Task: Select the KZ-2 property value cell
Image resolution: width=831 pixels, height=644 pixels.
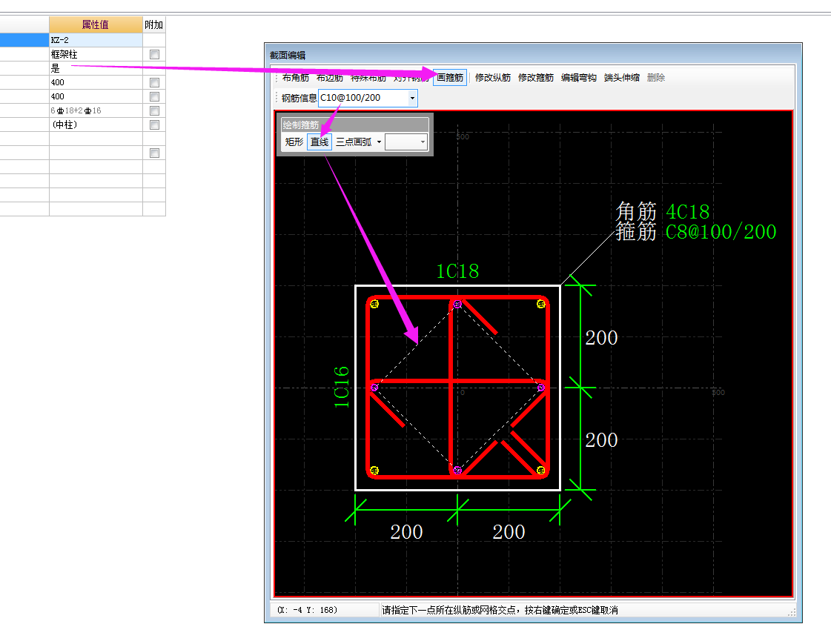Action: point(96,40)
